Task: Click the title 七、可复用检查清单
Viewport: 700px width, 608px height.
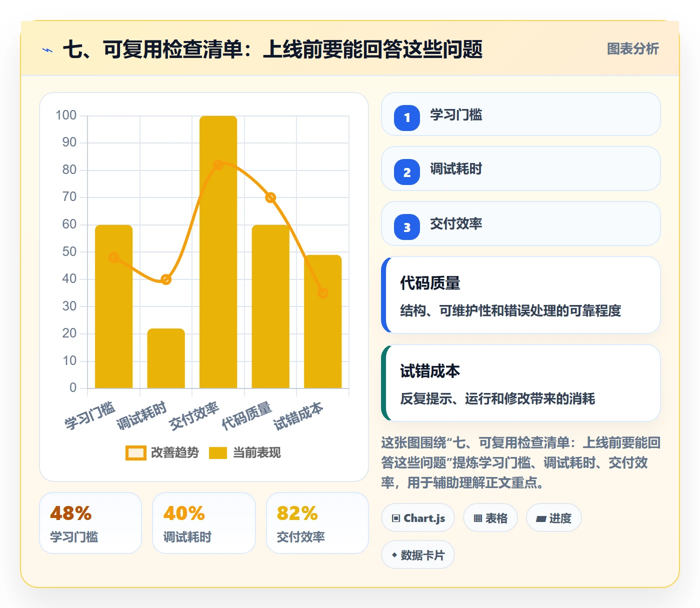Action: click(x=273, y=49)
